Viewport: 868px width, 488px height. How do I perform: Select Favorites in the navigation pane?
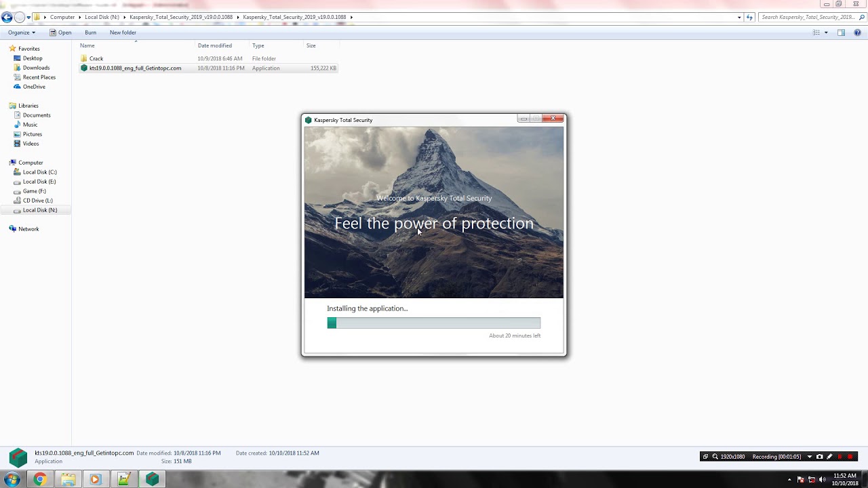click(24, 49)
